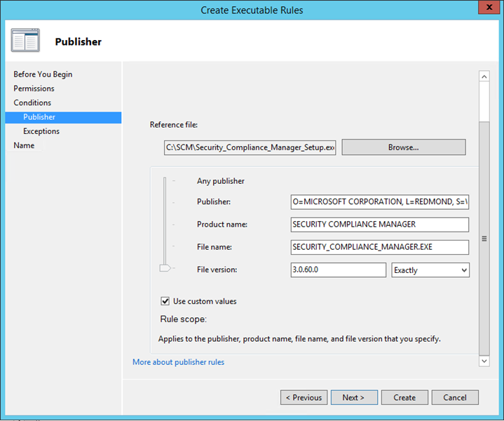The width and height of the screenshot is (504, 421).
Task: Click the publisher scope slider thumb
Action: click(x=165, y=268)
